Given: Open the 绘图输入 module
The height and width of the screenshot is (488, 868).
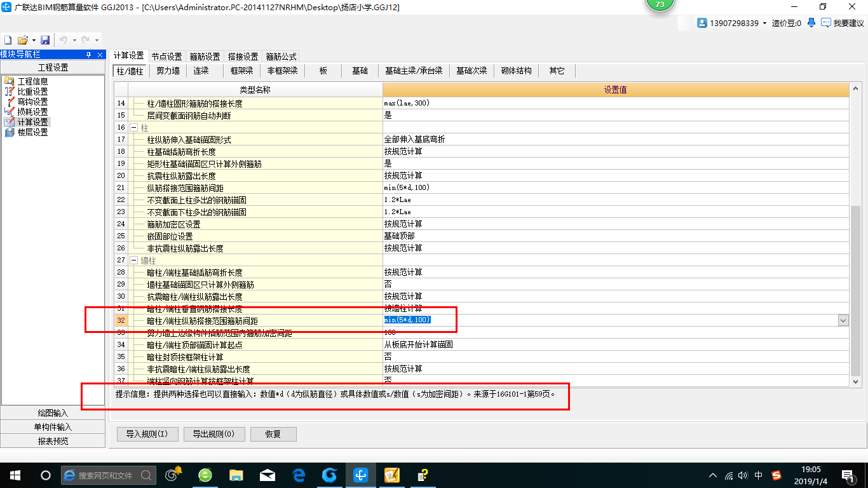Looking at the screenshot, I should 53,413.
